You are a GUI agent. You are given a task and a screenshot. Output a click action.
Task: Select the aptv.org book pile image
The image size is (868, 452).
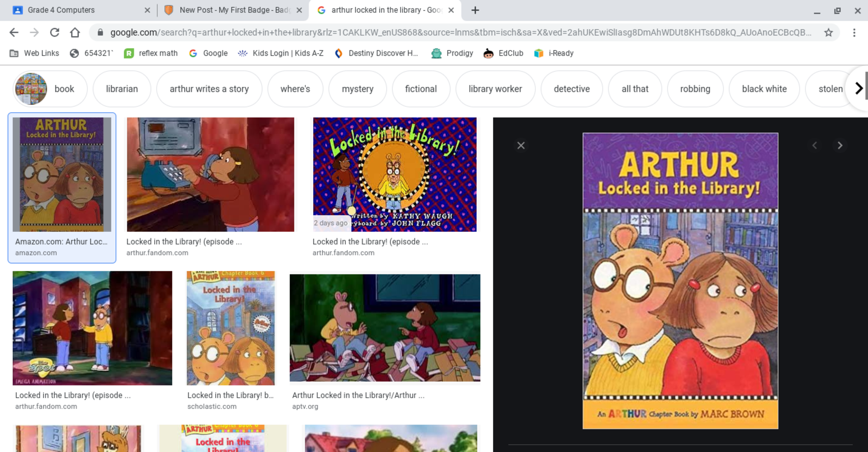click(x=384, y=327)
